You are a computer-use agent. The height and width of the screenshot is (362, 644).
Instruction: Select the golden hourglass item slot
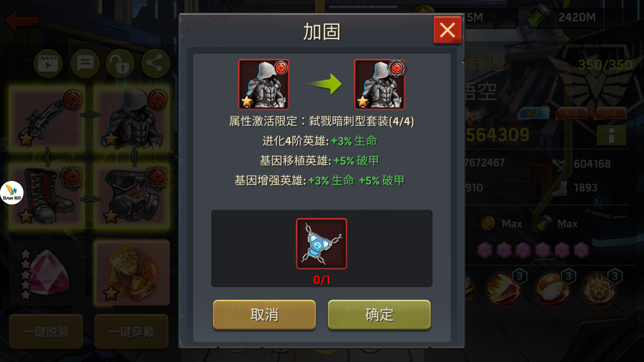point(132,273)
